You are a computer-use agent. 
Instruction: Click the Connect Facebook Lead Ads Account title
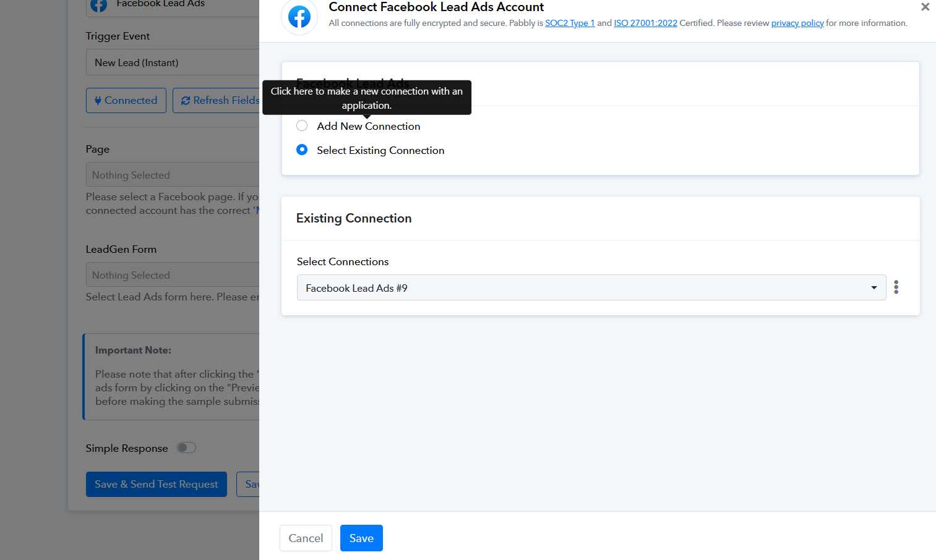click(x=436, y=7)
